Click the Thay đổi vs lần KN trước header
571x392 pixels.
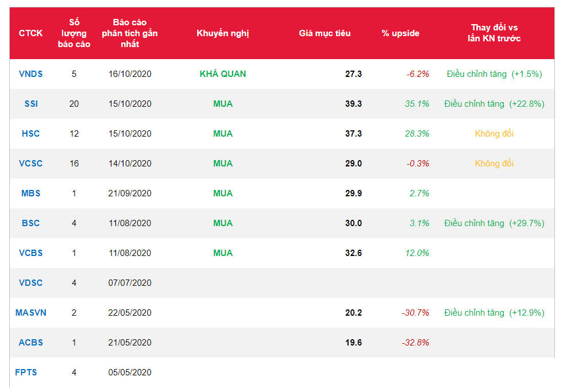pos(494,33)
